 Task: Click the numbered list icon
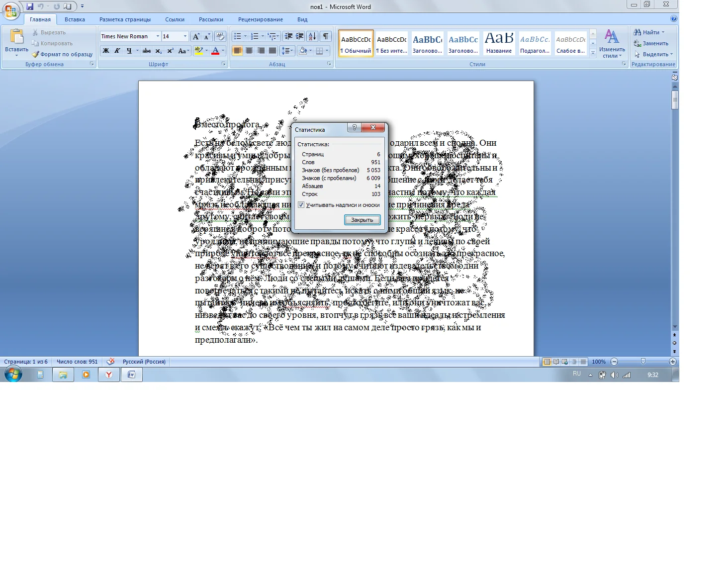[255, 36]
